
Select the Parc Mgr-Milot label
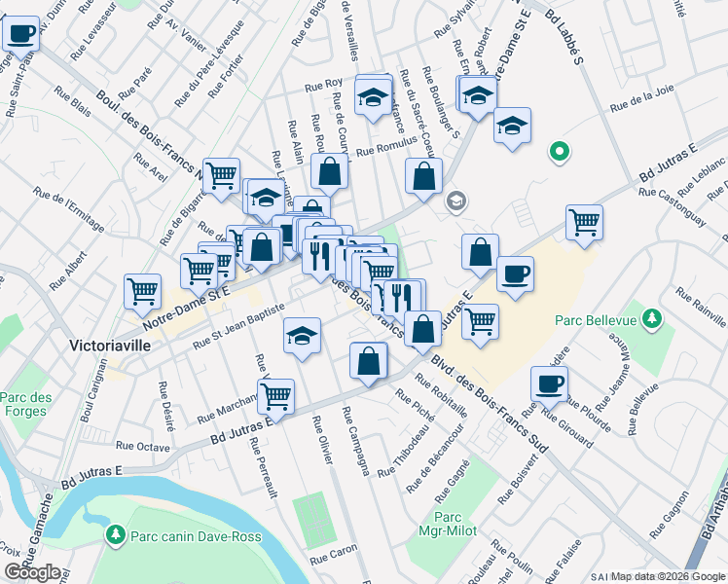448,524
